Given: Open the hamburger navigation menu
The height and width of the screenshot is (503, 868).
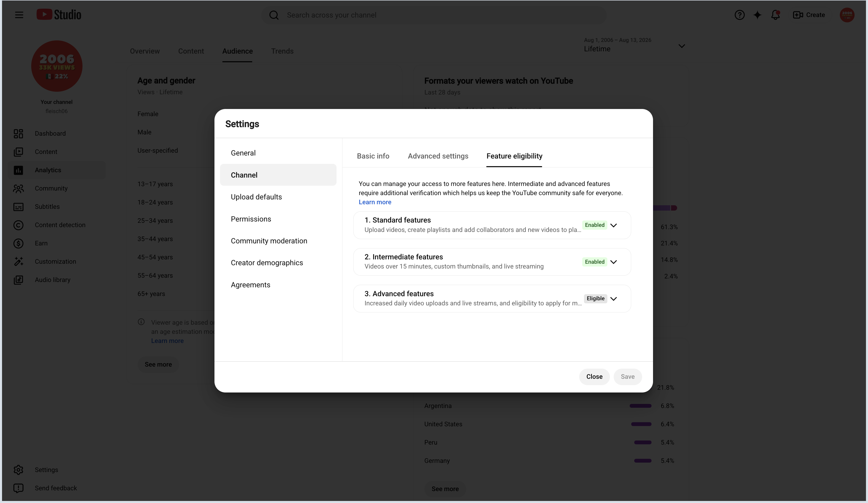Looking at the screenshot, I should [x=19, y=15].
